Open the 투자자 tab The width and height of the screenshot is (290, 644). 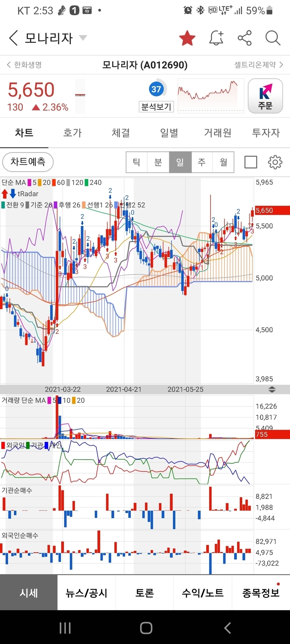[266, 133]
